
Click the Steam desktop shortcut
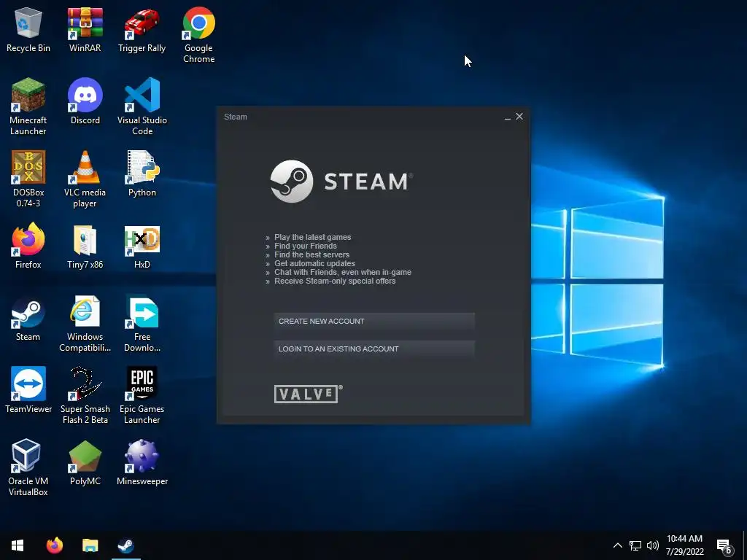28,319
